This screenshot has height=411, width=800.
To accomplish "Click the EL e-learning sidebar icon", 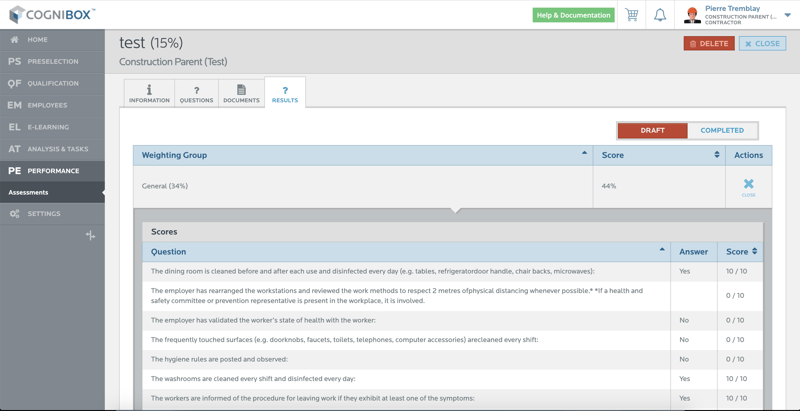I will pyautogui.click(x=14, y=127).
